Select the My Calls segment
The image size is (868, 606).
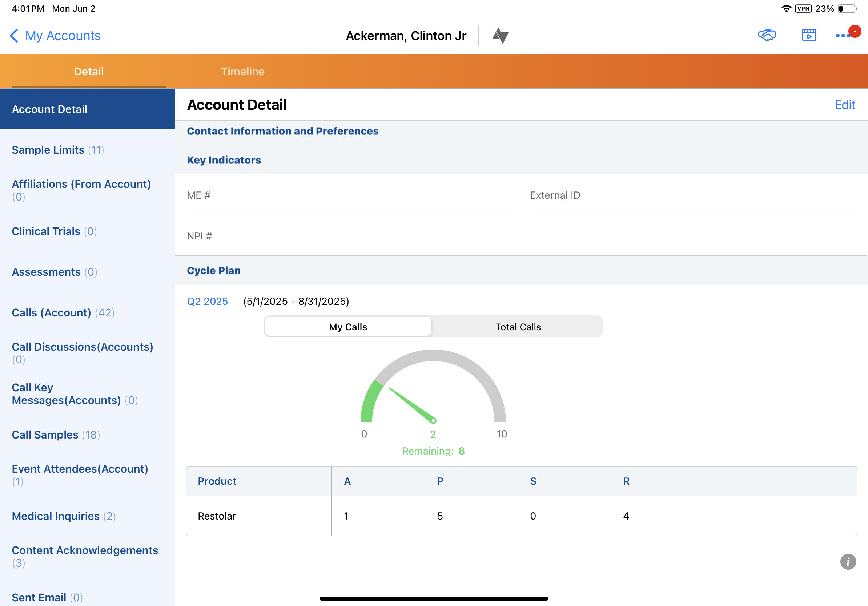click(348, 326)
